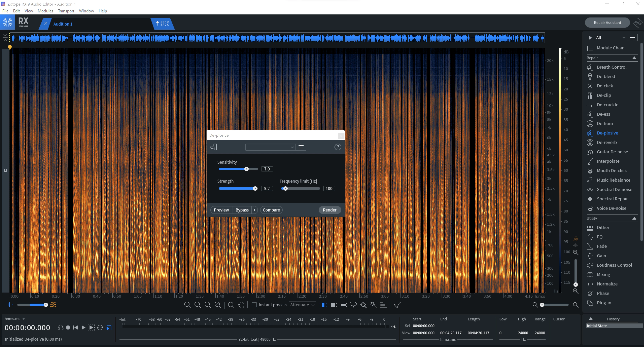Adjust the Sensitivity slider handle
The height and width of the screenshot is (347, 644).
tap(247, 169)
